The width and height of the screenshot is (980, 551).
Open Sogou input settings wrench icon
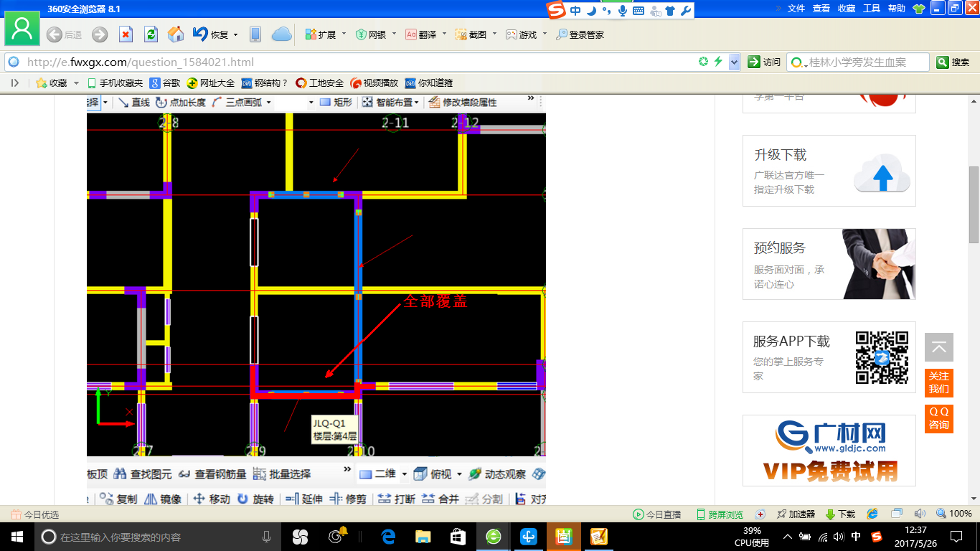tap(685, 11)
